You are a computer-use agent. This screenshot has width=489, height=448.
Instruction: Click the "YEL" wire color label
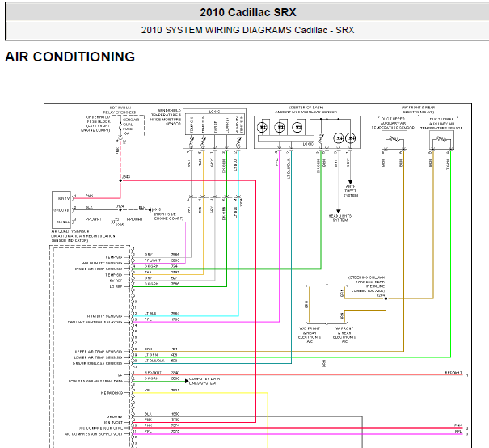tap(148, 391)
